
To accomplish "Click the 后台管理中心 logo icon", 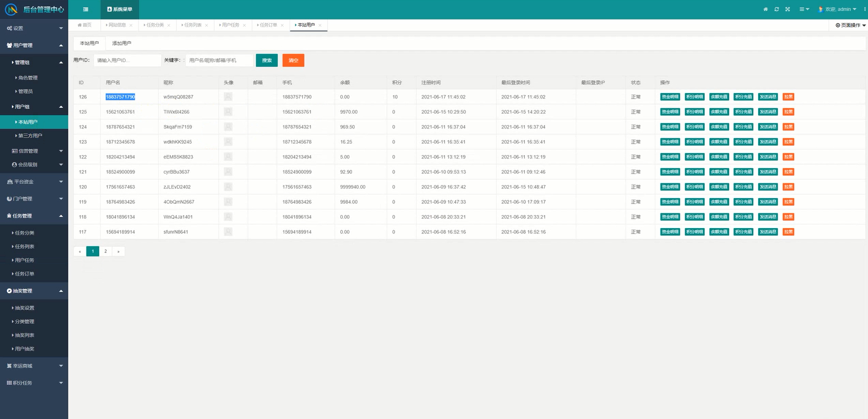I will coord(11,9).
